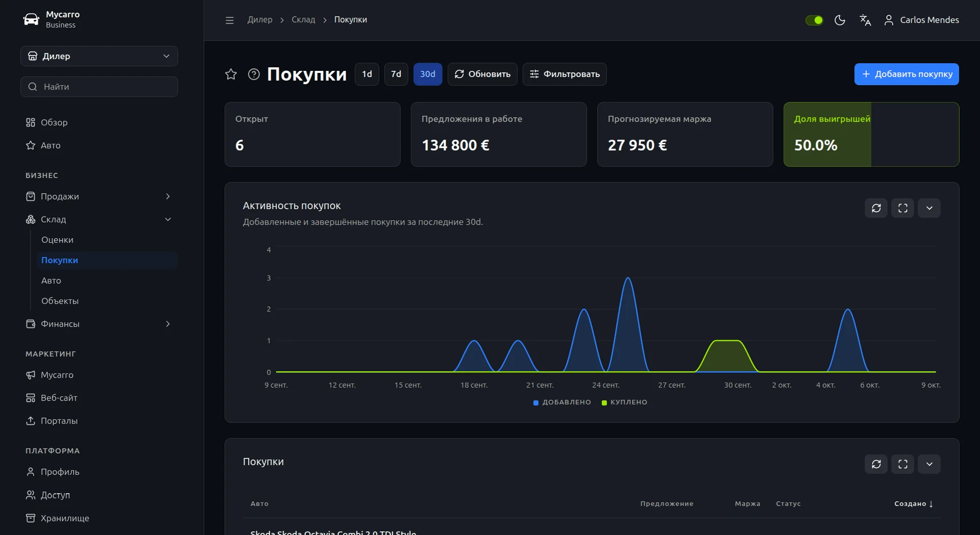This screenshot has height=535, width=980.
Task: Open Carlos Mendes user menu
Action: click(x=921, y=20)
